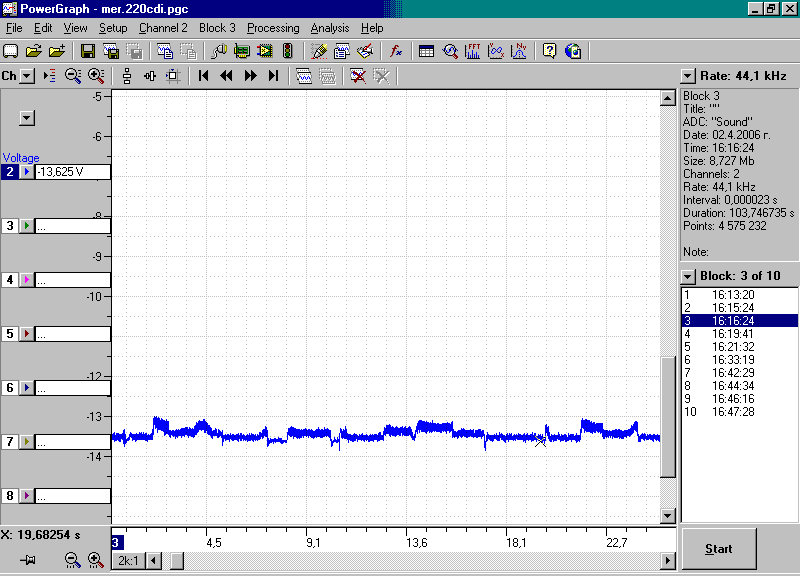Select block 5 recorded at 16:21:32
This screenshot has height=576, width=800.
click(740, 347)
